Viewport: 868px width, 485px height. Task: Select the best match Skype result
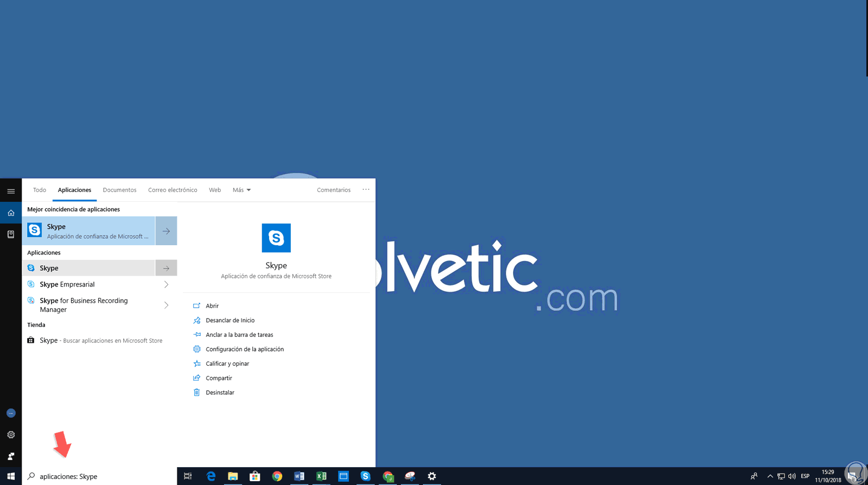click(x=89, y=231)
